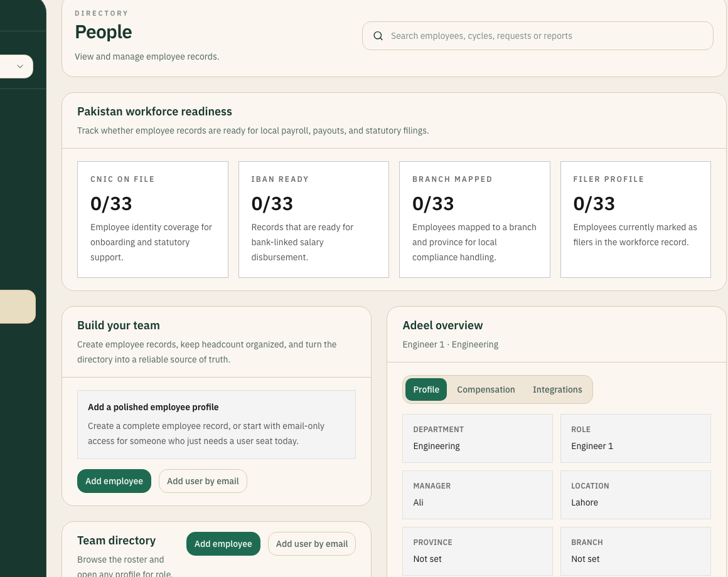Image resolution: width=728 pixels, height=577 pixels.
Task: Click the CNIC ON FILE metric card
Action: pos(153,219)
